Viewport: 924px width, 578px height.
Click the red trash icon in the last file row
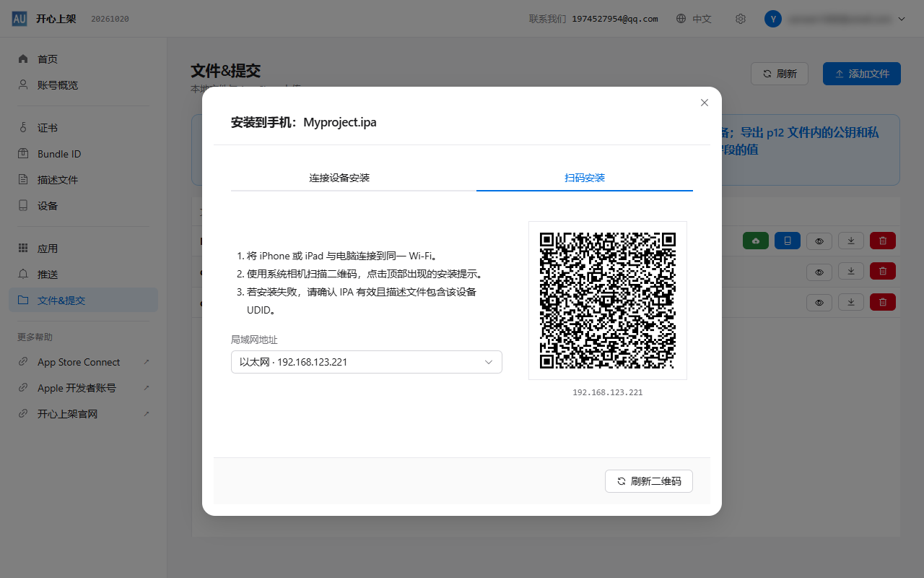pyautogui.click(x=883, y=302)
